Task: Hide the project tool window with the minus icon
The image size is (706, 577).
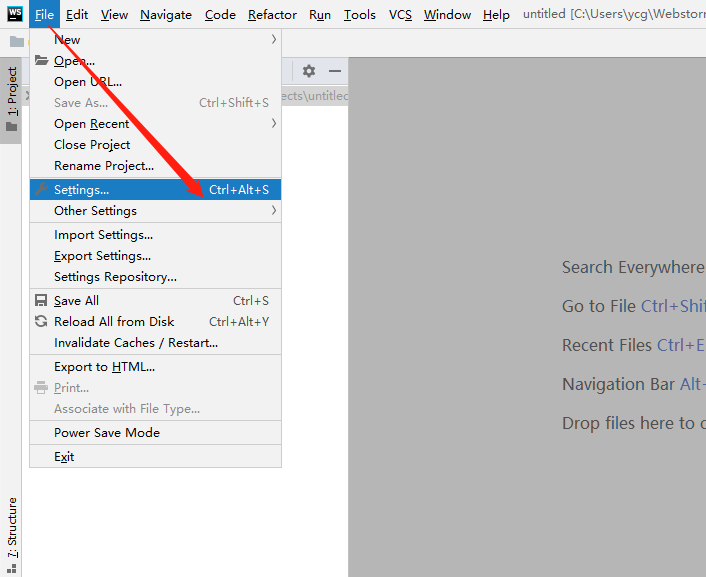Action: [x=335, y=71]
